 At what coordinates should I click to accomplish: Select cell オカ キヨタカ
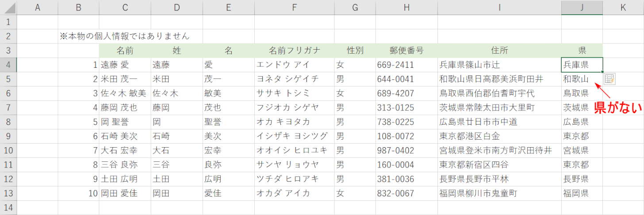click(294, 122)
